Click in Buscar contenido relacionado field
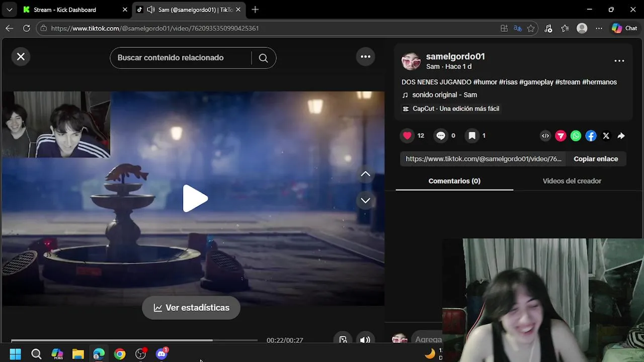This screenshot has height=362, width=644. click(181, 58)
